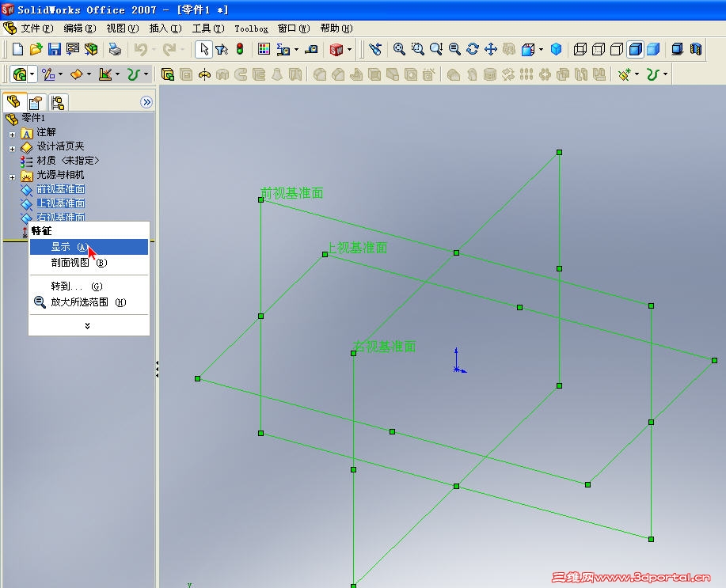
Task: Open the 文件(F) menu
Action: tap(37, 28)
